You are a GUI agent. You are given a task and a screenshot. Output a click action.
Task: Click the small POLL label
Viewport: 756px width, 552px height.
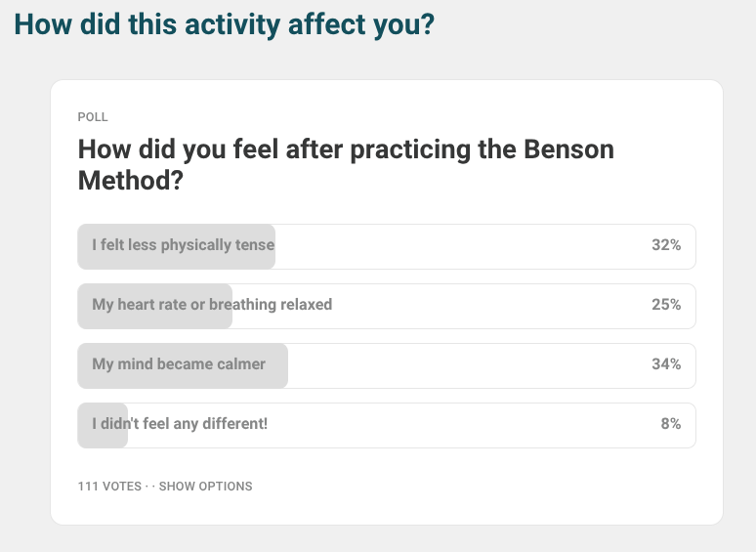click(93, 117)
